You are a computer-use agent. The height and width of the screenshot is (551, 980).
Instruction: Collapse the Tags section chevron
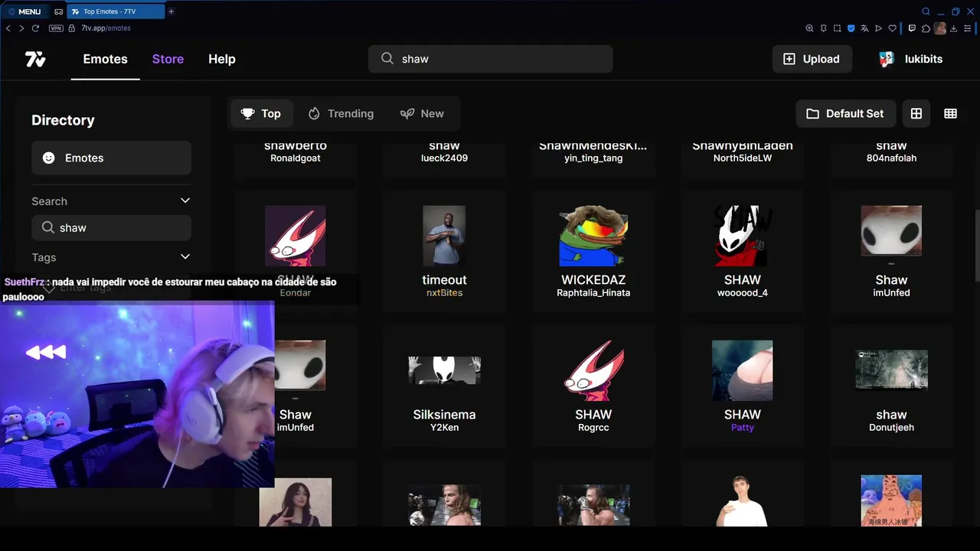(x=185, y=257)
